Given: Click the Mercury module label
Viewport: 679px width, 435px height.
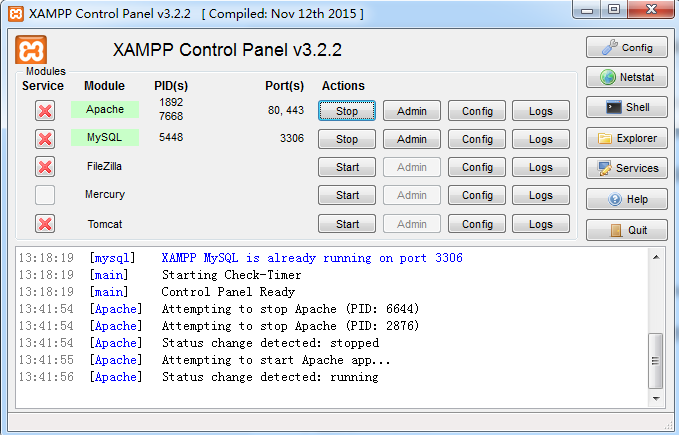Looking at the screenshot, I should (105, 194).
